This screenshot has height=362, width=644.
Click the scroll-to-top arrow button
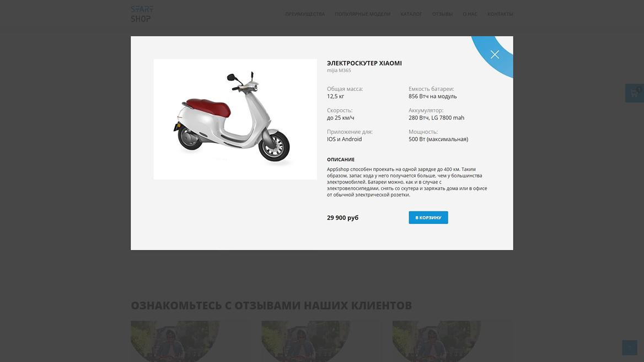click(x=630, y=348)
